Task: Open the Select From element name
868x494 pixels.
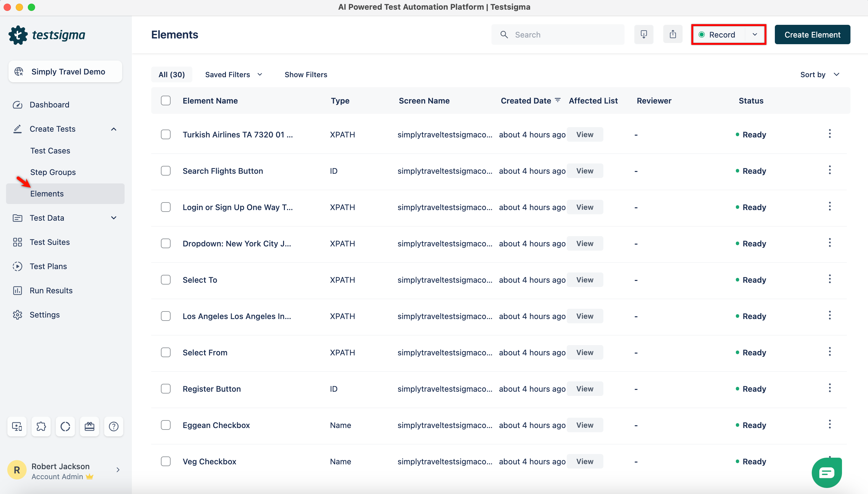Action: click(205, 353)
